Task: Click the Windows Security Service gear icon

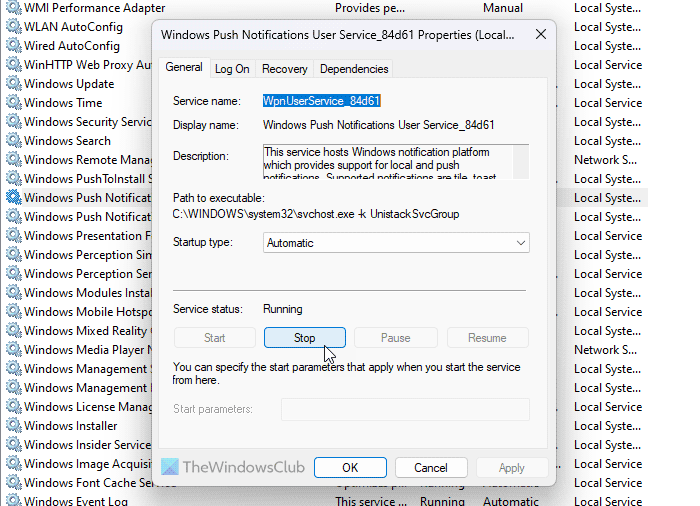Action: (14, 121)
